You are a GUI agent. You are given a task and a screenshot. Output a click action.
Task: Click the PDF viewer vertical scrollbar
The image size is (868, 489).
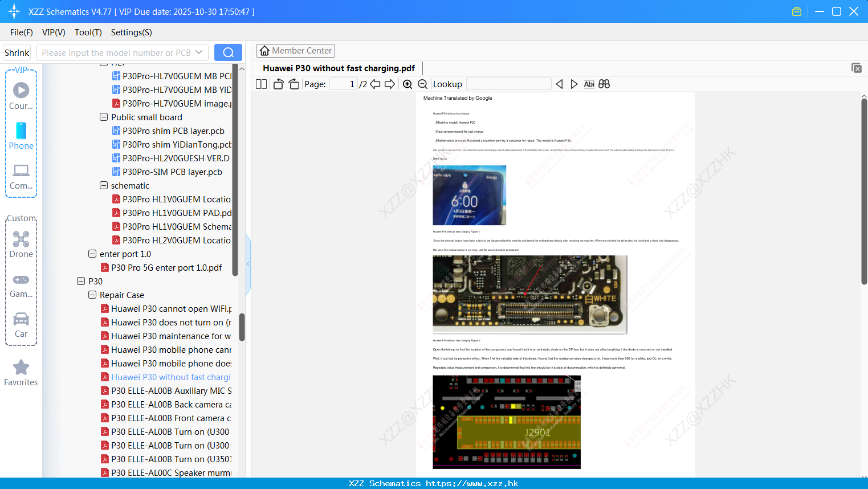(x=864, y=191)
